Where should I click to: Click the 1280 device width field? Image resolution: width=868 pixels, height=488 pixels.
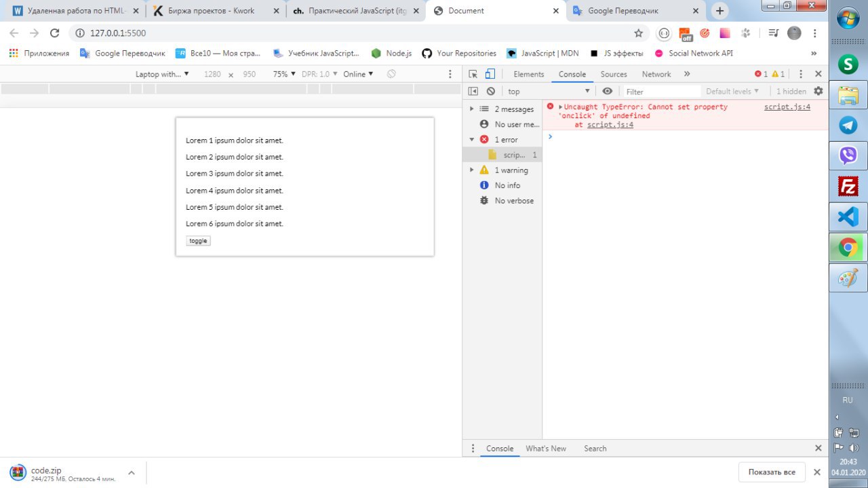coord(212,74)
